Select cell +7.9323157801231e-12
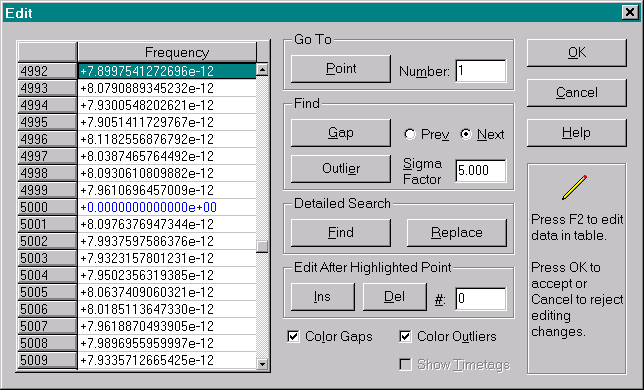This screenshot has height=390, width=644. 167,258
